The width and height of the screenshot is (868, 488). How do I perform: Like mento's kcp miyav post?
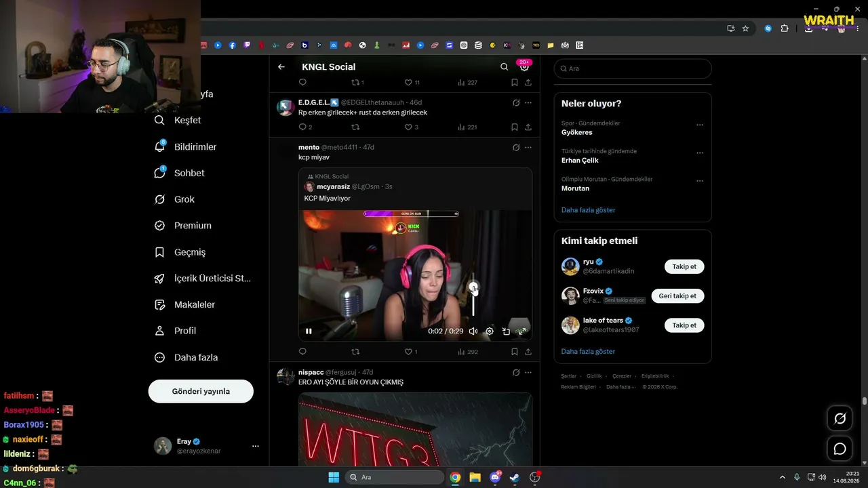408,352
